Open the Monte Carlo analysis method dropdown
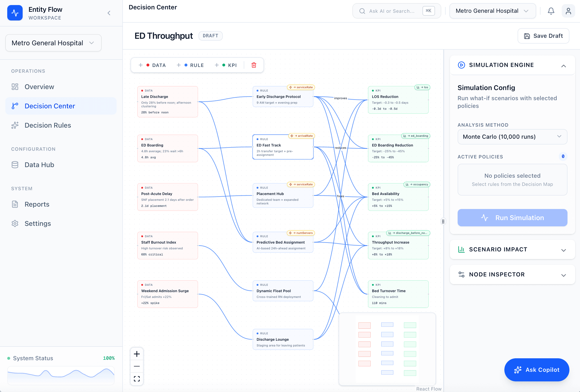The width and height of the screenshot is (580, 392). click(512, 137)
